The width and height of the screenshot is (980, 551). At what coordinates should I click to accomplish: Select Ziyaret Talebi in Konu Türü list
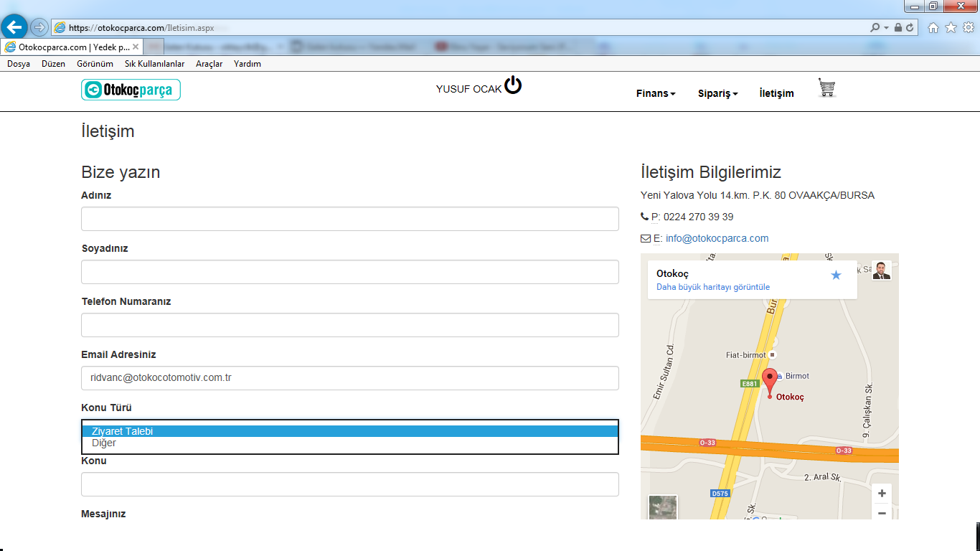[350, 431]
